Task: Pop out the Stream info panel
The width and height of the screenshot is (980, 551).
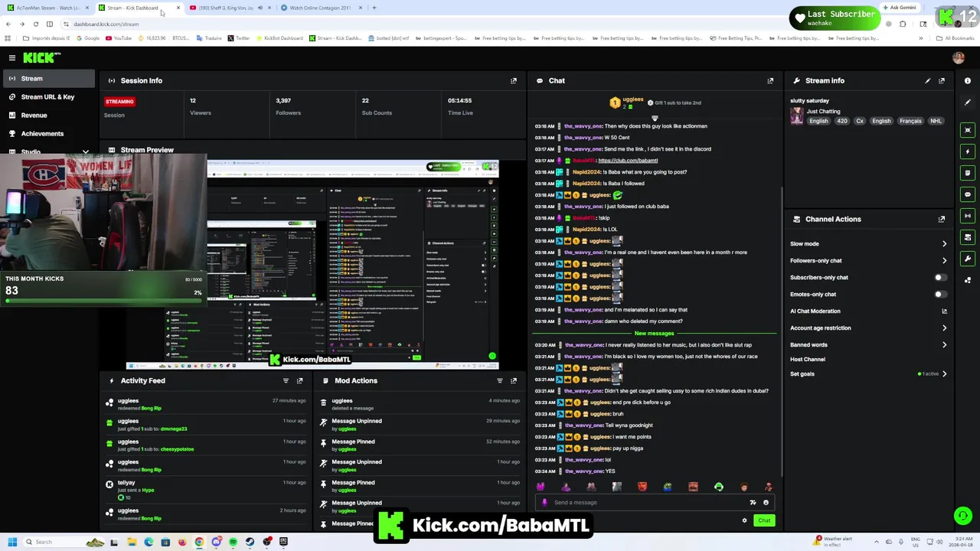Action: [942, 80]
